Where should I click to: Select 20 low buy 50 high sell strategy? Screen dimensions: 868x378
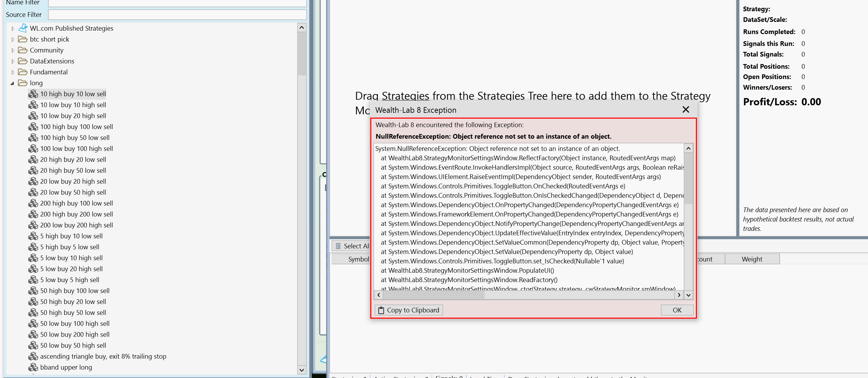[x=73, y=192]
